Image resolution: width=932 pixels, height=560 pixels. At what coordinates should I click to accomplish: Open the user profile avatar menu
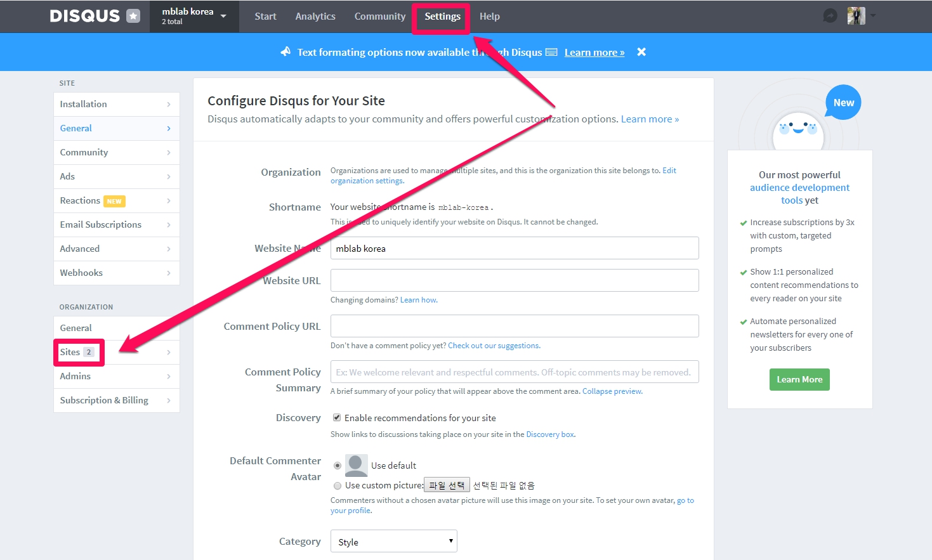coord(857,16)
